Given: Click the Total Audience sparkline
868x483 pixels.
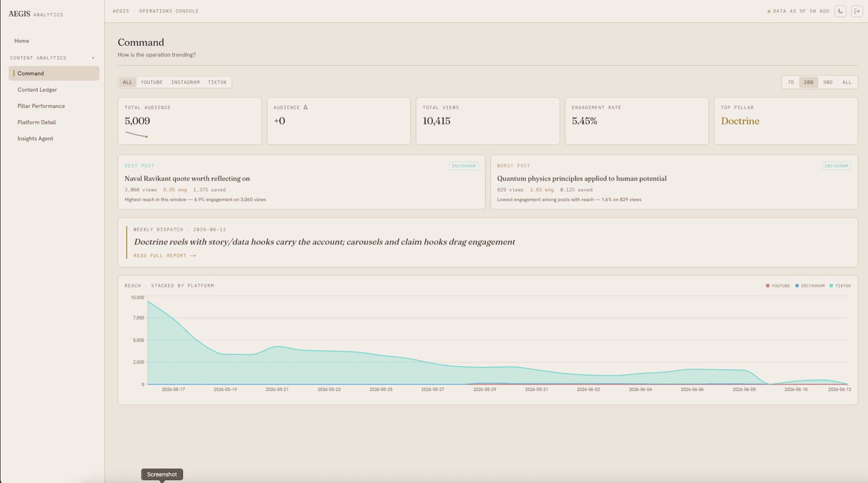Looking at the screenshot, I should tap(136, 134).
